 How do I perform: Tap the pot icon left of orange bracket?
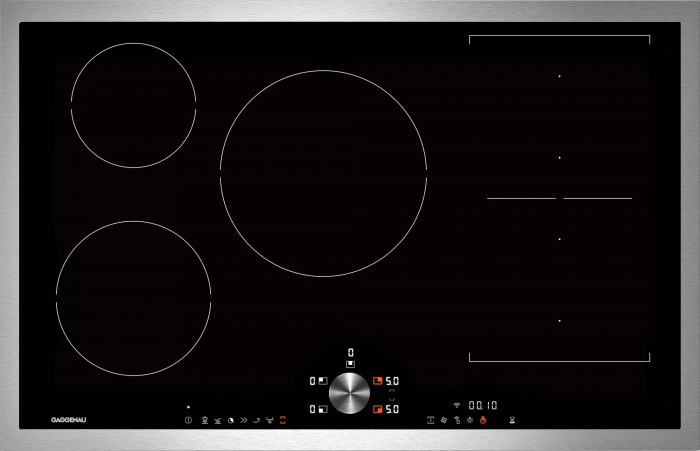[x=270, y=420]
